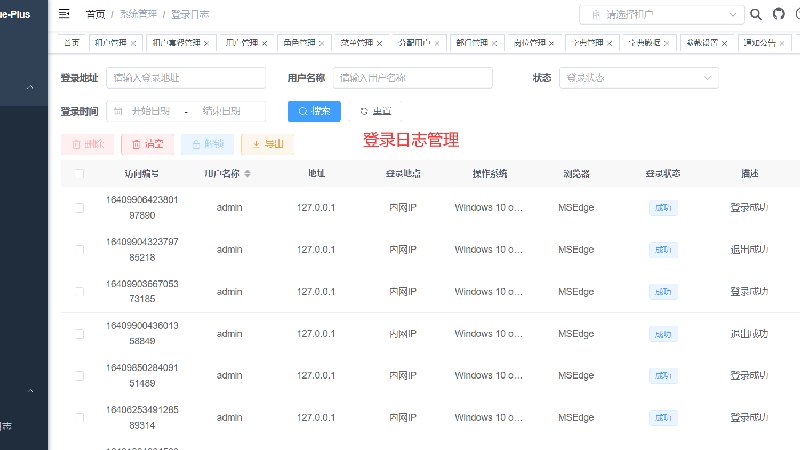Close the 字典数据 tab via its x

pyautogui.click(x=666, y=43)
